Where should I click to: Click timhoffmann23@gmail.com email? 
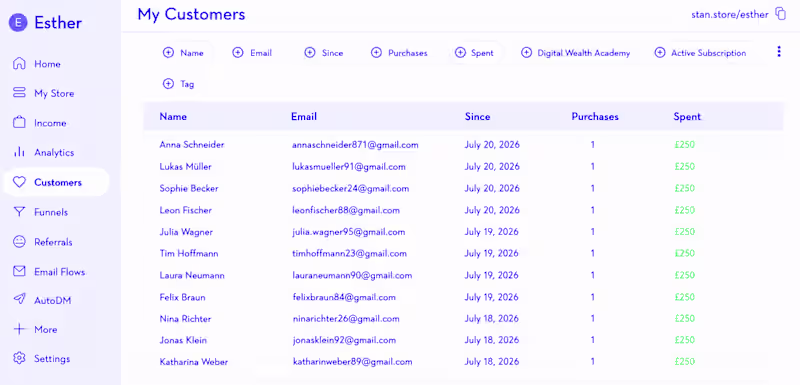click(349, 253)
